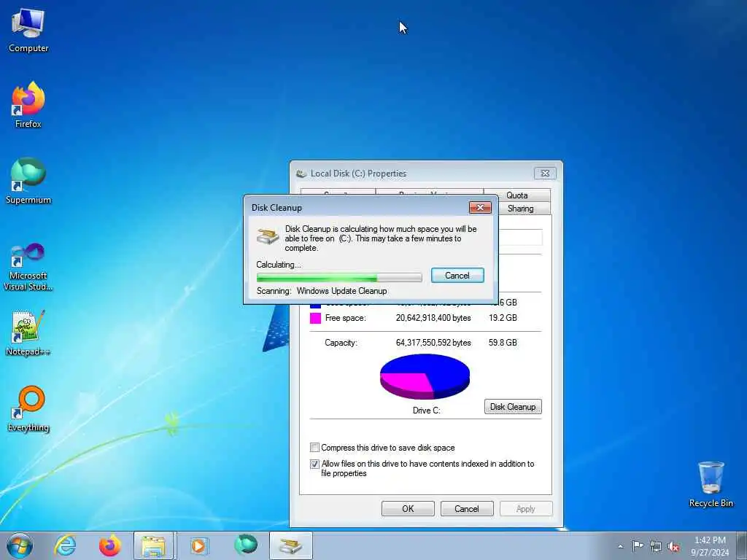Launch Internet Explorer from the taskbar
This screenshot has width=747, height=560.
tap(65, 545)
